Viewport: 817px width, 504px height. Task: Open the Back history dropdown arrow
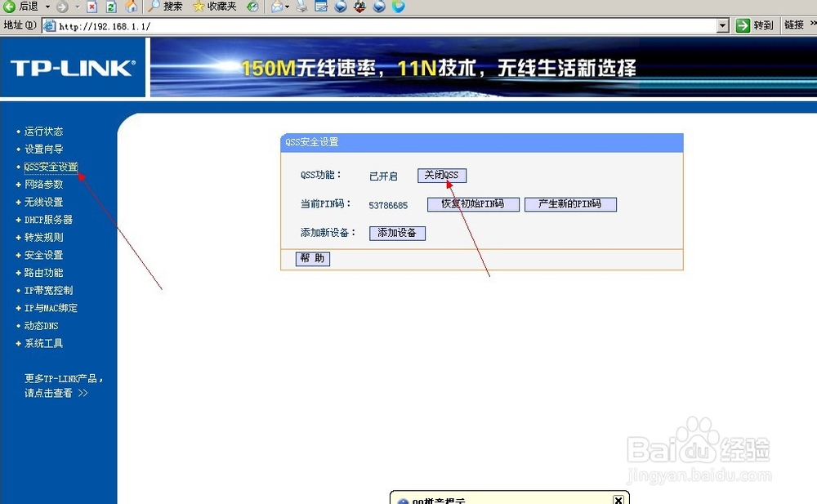click(47, 7)
